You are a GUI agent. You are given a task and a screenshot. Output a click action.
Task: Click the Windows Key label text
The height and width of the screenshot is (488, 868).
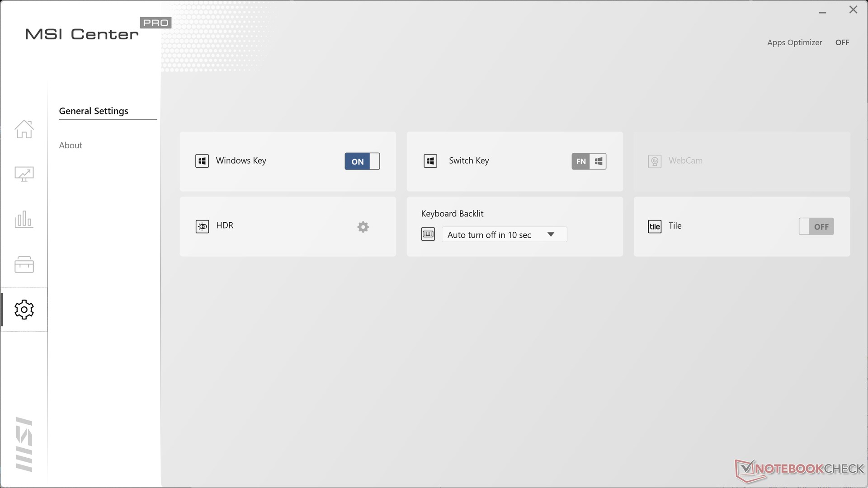coord(241,161)
